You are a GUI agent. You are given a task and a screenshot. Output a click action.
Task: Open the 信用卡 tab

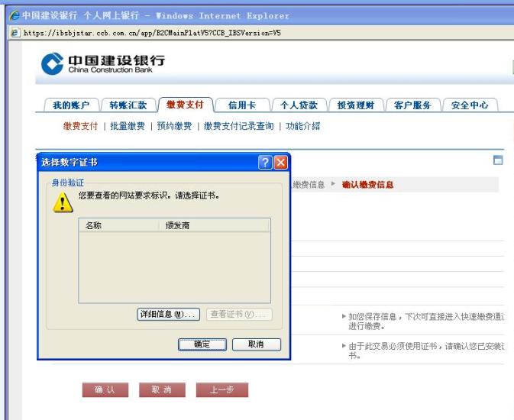pos(242,105)
